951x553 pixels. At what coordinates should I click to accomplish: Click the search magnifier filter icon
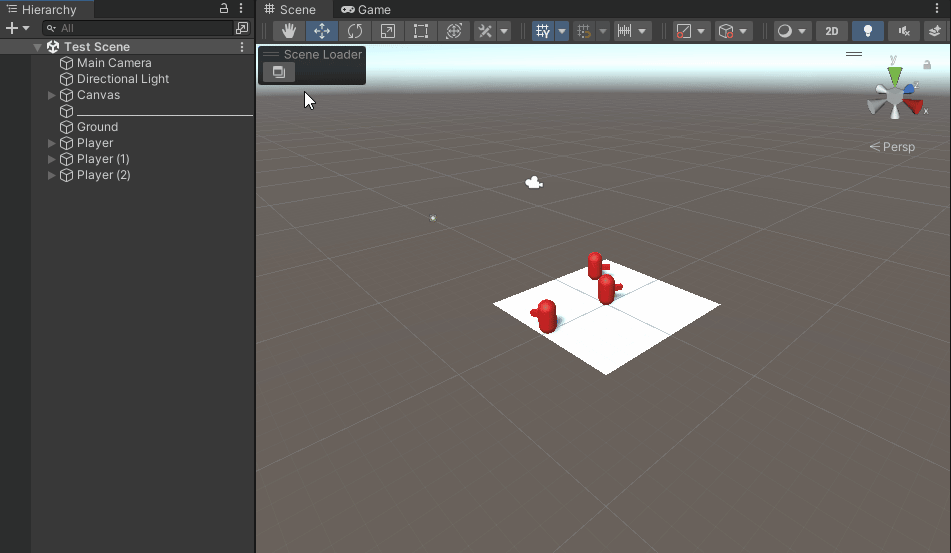point(51,28)
